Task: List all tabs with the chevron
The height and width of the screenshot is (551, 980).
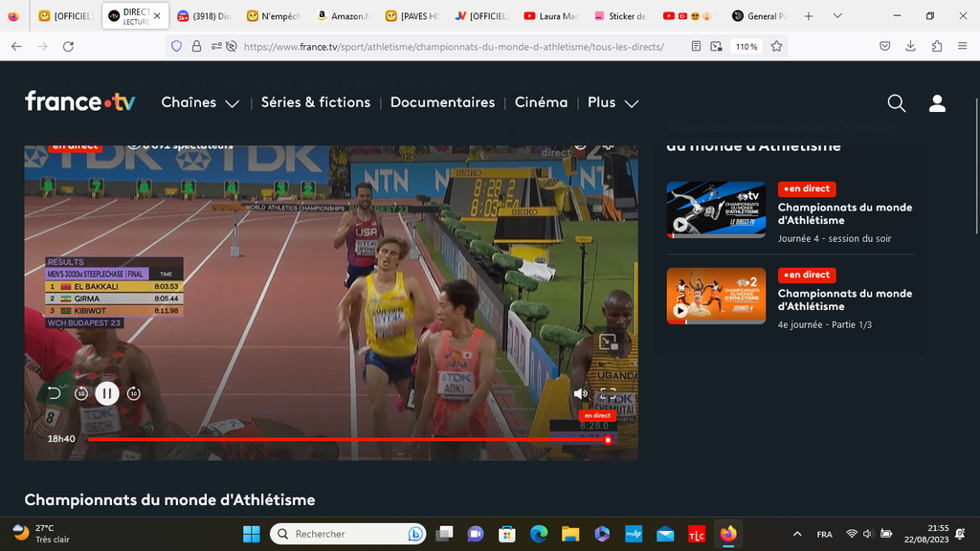Action: [837, 16]
